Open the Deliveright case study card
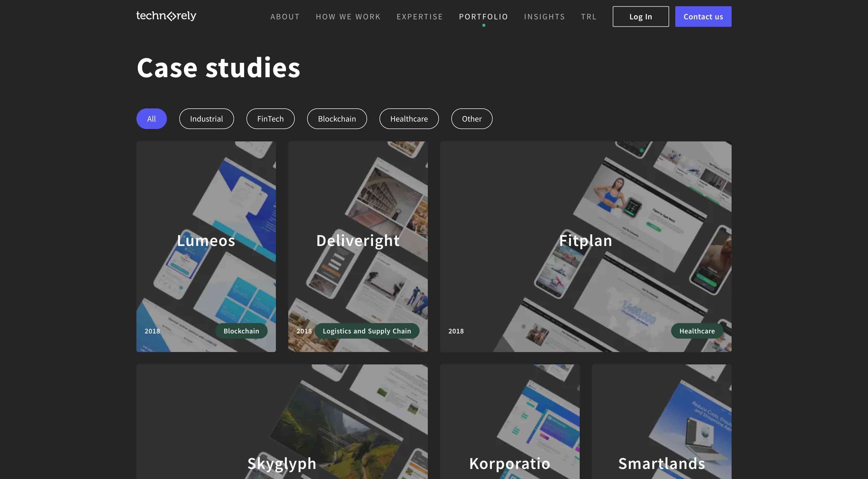 coord(358,240)
